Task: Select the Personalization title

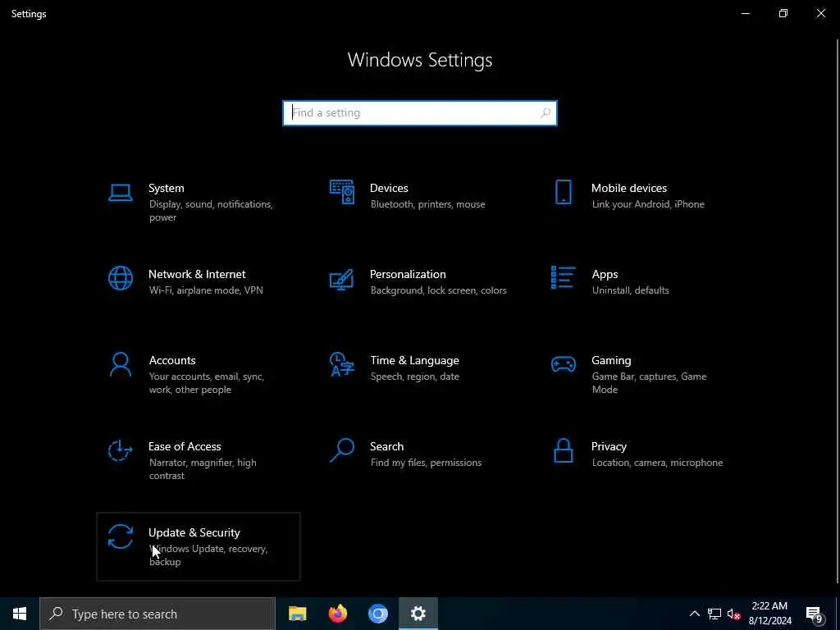Action: tap(408, 274)
